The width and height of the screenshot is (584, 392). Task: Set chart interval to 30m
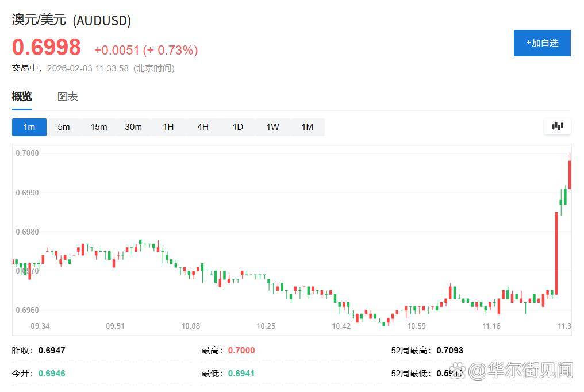pos(133,127)
